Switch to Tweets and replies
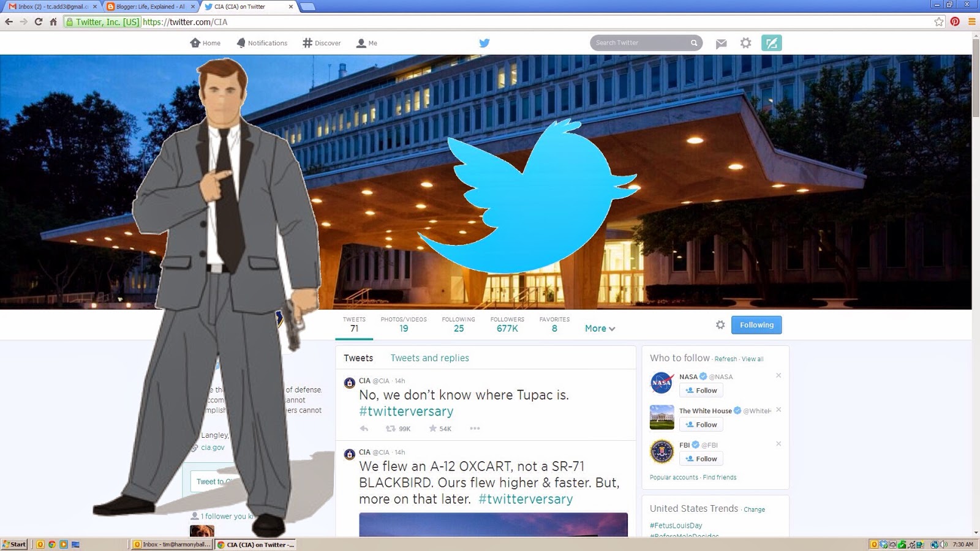Image resolution: width=980 pixels, height=551 pixels. (430, 358)
